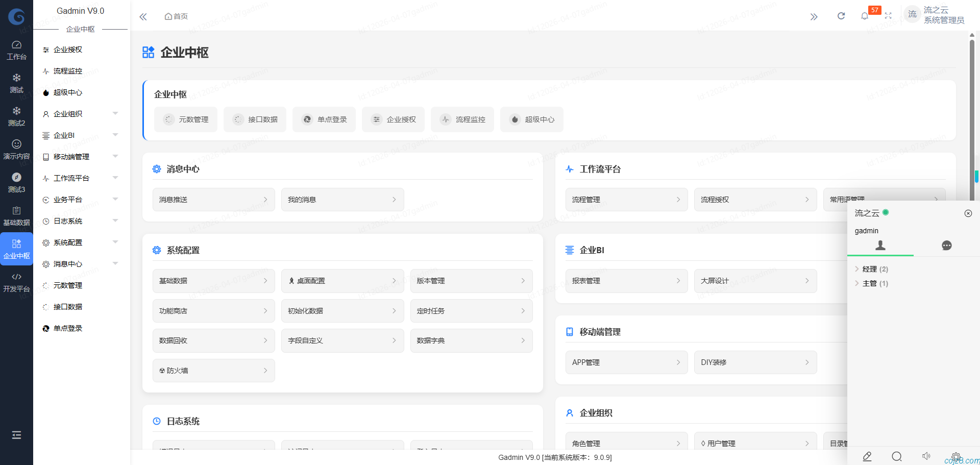
Task: Click the notification bell icon with 57 badge
Action: coord(865,16)
